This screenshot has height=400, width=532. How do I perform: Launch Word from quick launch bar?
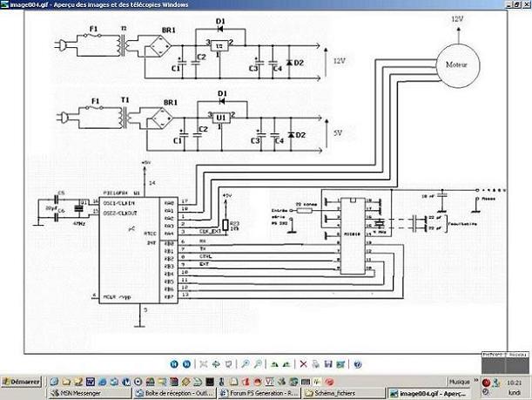(91, 382)
